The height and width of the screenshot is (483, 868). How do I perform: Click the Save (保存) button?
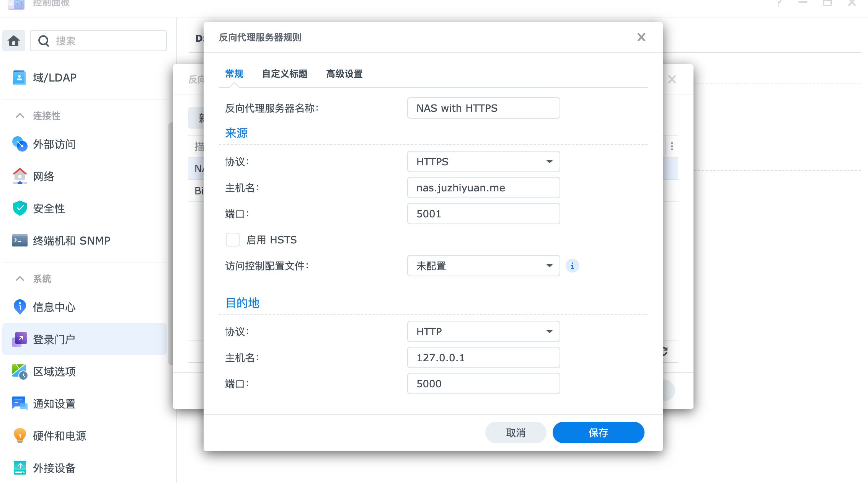pyautogui.click(x=598, y=432)
